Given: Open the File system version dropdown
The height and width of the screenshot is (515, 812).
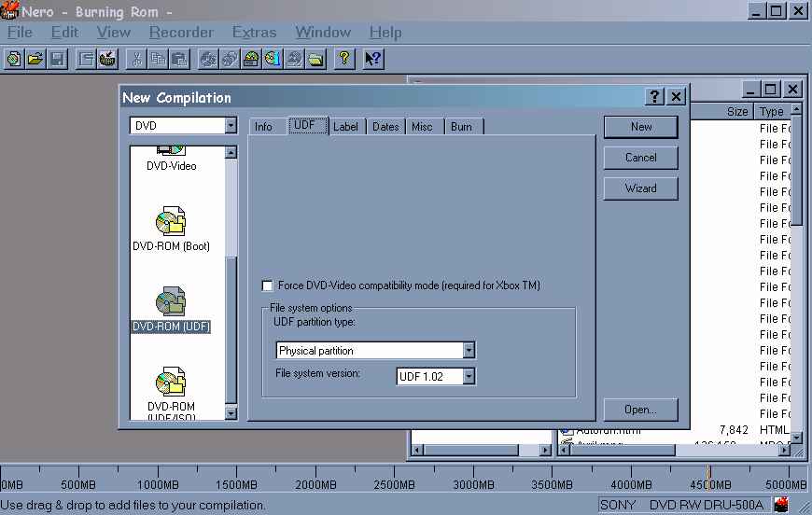Looking at the screenshot, I should 469,376.
